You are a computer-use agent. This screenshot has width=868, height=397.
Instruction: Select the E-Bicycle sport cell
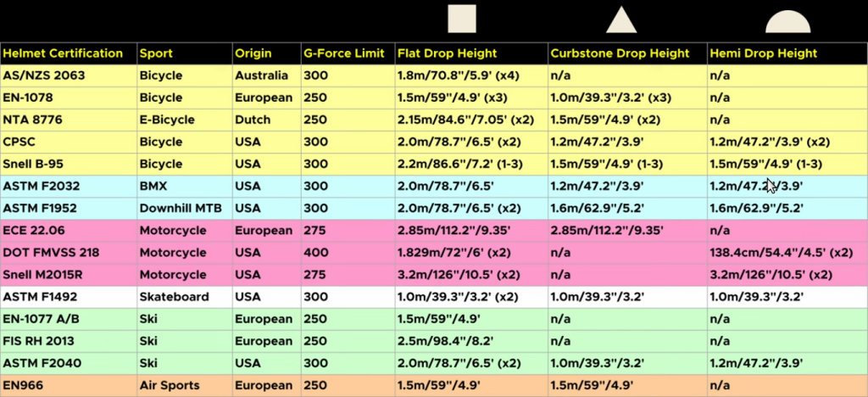point(184,120)
